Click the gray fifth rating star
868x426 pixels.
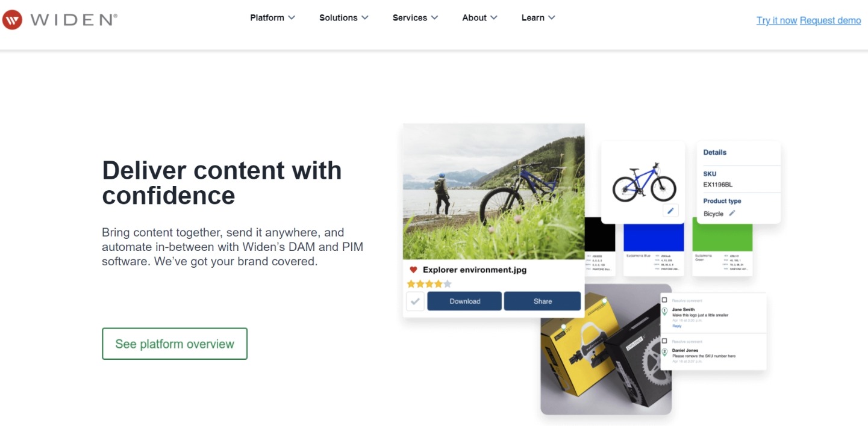447,283
